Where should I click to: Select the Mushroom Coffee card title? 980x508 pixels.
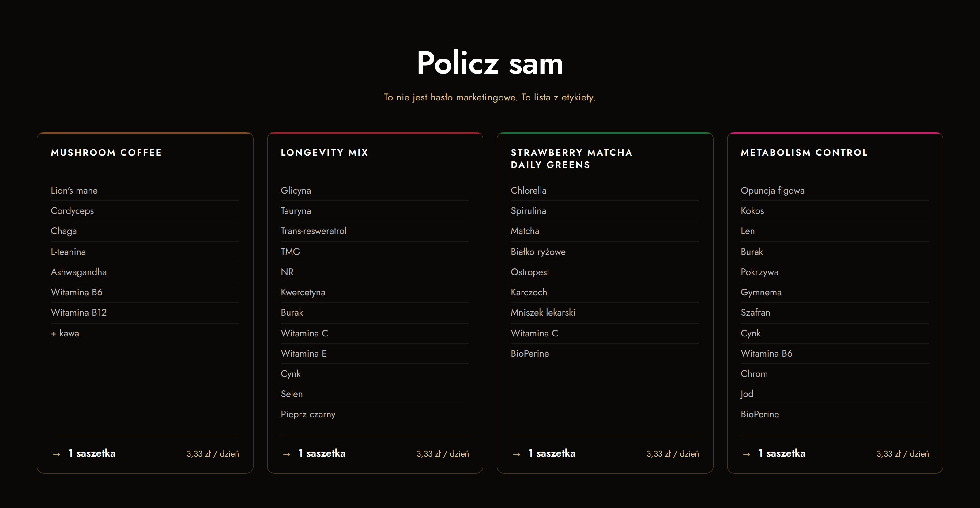coord(107,153)
